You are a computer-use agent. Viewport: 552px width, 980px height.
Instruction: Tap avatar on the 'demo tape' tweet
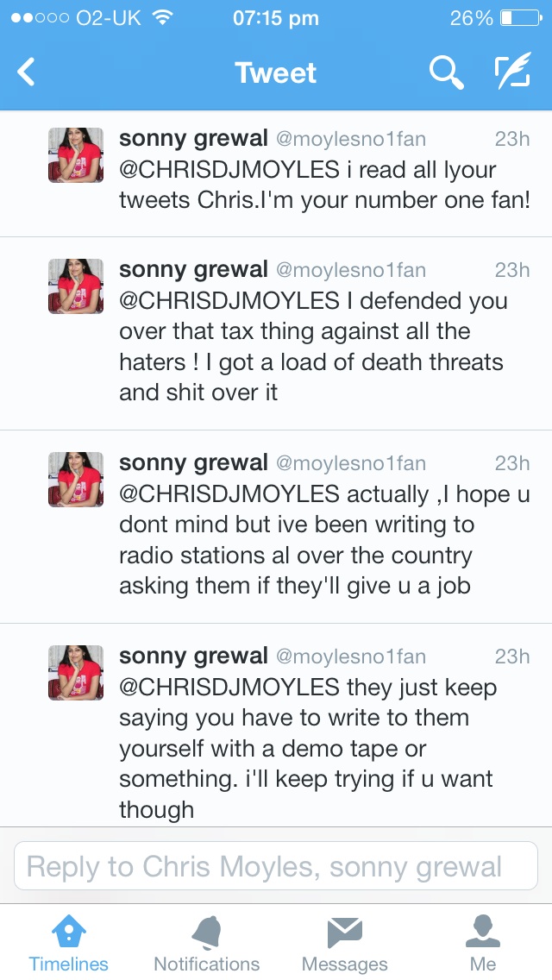point(75,673)
